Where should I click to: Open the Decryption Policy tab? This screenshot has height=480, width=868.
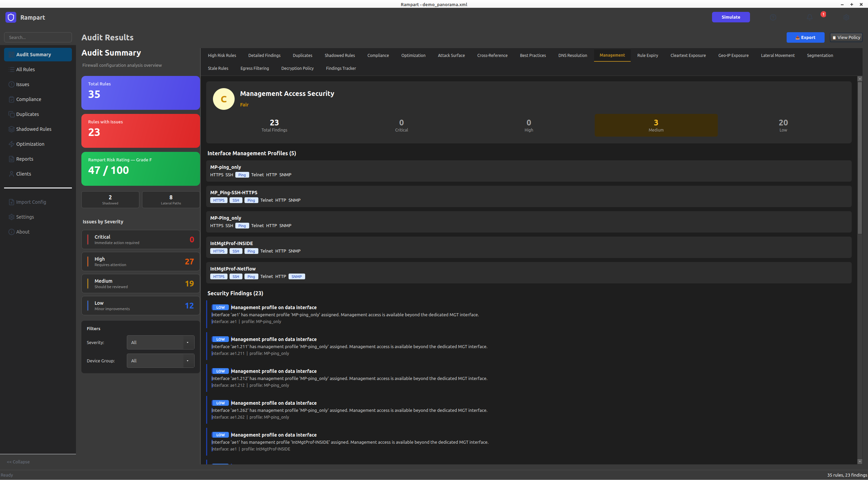tap(297, 68)
